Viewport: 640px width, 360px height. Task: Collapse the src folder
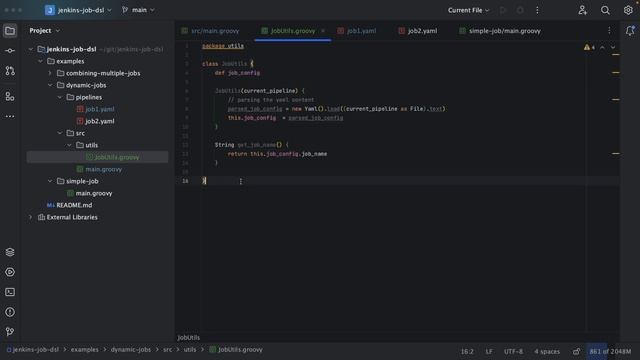tap(60, 133)
